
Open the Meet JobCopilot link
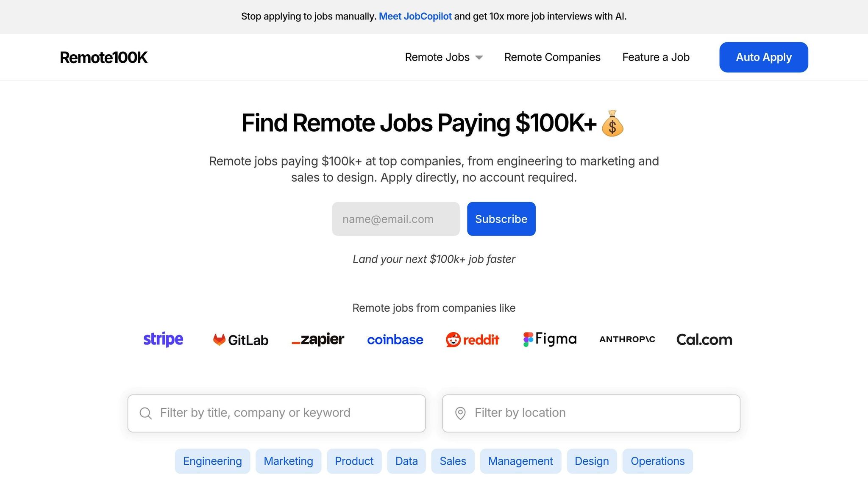click(x=415, y=16)
